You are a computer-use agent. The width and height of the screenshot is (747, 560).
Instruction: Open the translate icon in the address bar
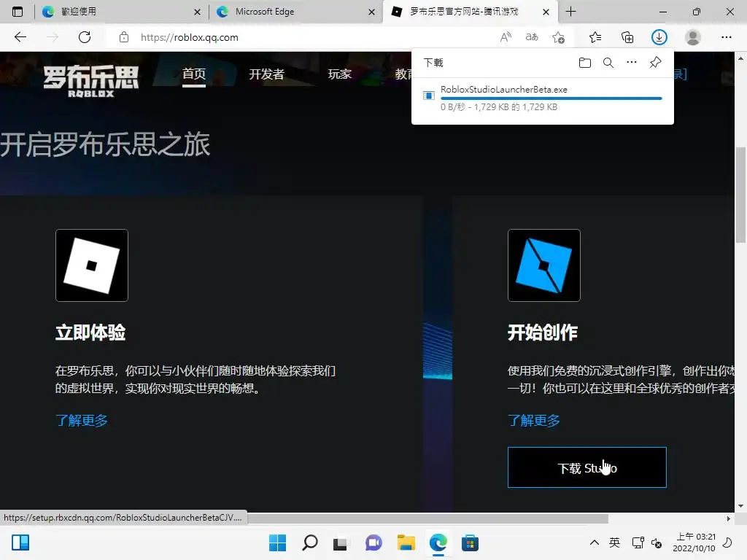coord(532,37)
